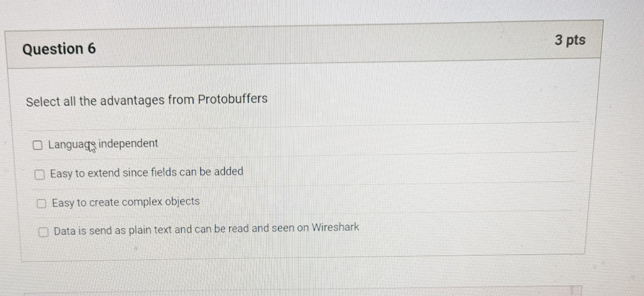Click the 3 pts score label

coord(570,40)
